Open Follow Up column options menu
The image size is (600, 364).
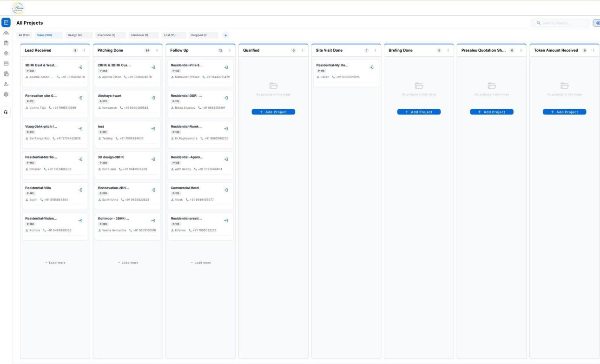click(x=230, y=50)
